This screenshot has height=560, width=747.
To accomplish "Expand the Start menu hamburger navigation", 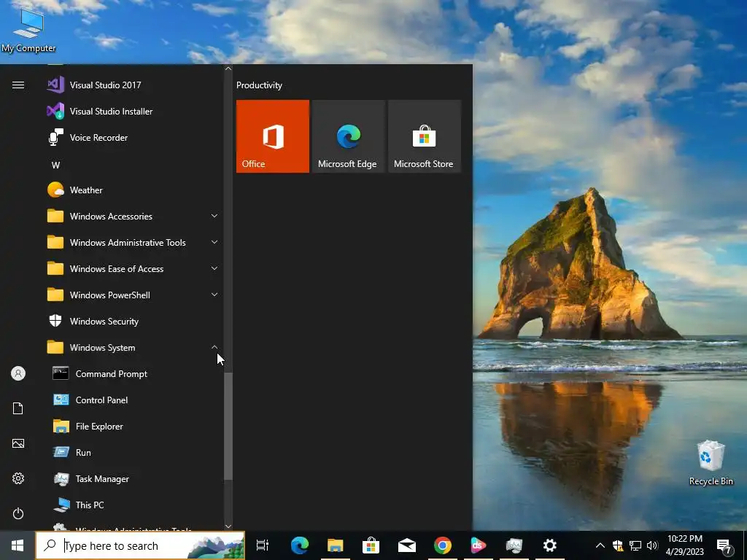I will 18,85.
